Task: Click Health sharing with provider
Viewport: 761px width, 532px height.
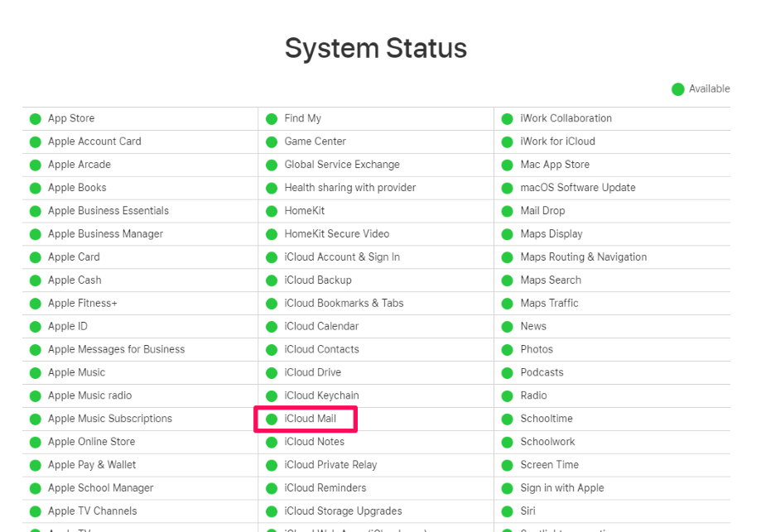Action: coord(350,188)
